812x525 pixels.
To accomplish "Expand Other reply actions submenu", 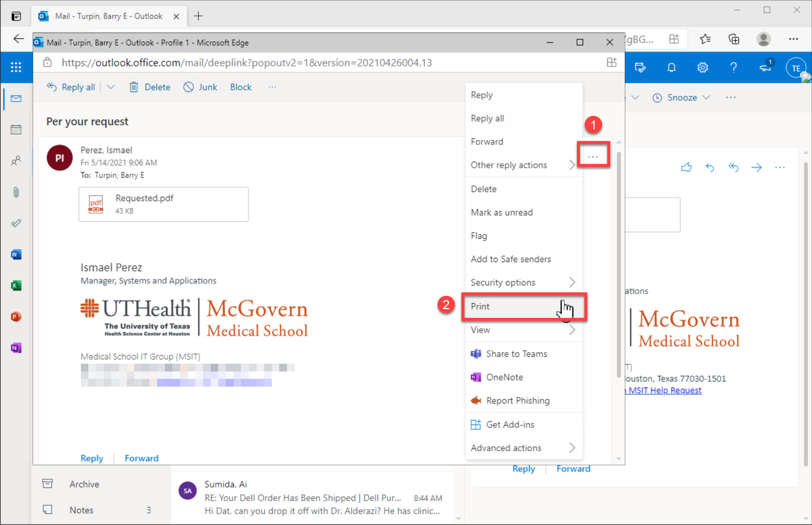I will 523,165.
